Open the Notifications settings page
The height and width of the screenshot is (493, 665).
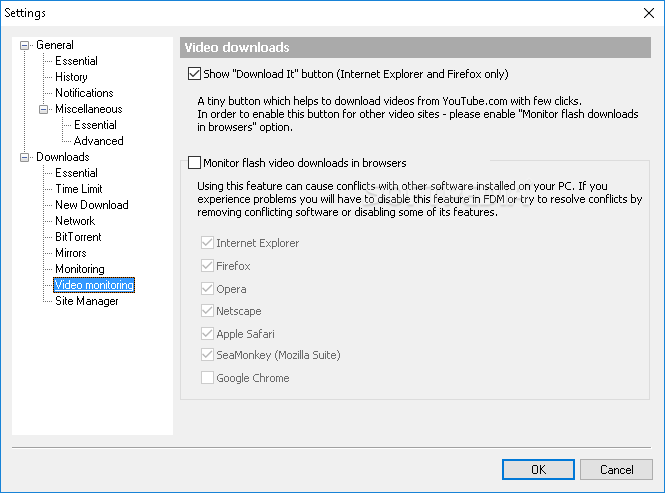(84, 93)
